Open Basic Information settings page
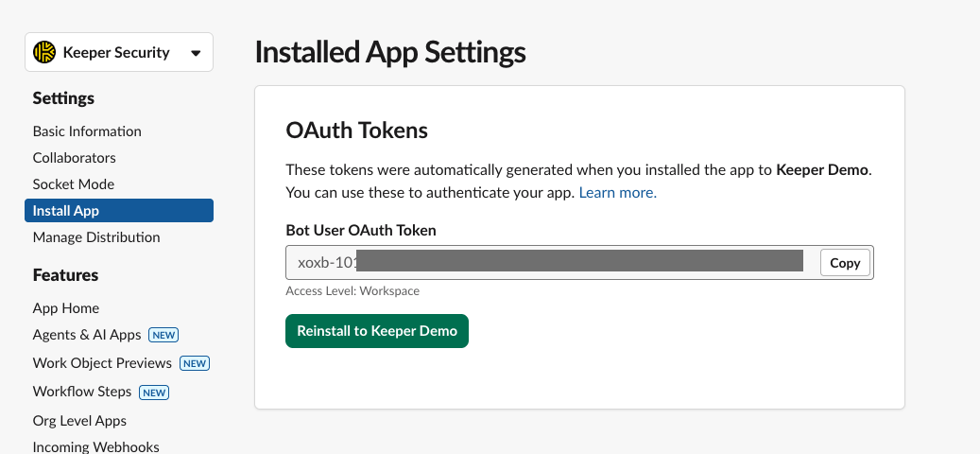Image resolution: width=980 pixels, height=454 pixels. [87, 131]
